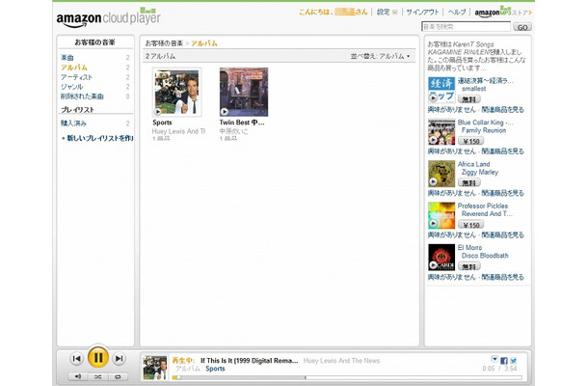Pause playback with the yellow pause button

tap(98, 357)
